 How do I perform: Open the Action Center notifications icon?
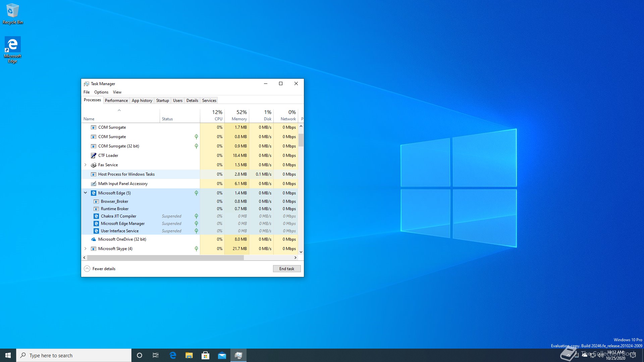(x=633, y=355)
